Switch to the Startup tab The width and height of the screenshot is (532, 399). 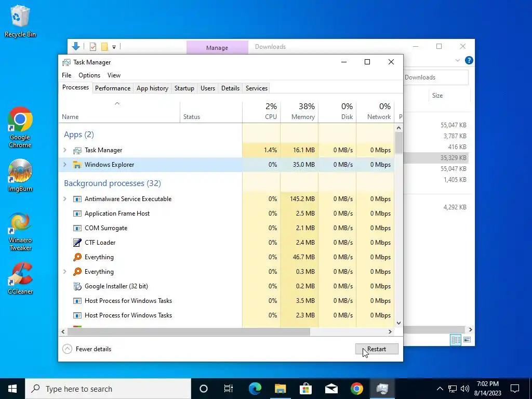184,88
